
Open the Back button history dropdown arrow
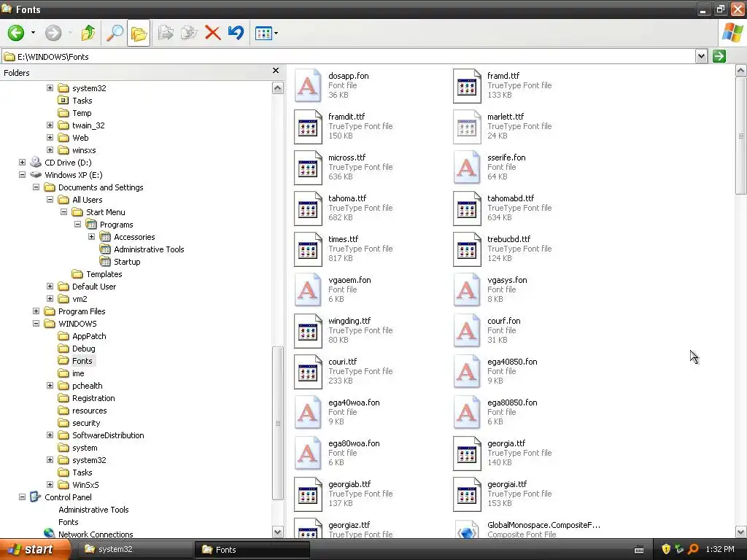pos(33,33)
